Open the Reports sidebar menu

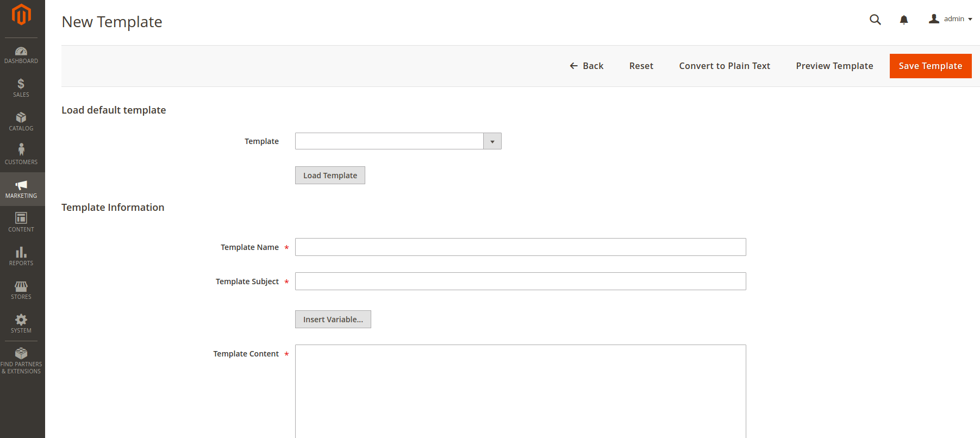tap(21, 256)
